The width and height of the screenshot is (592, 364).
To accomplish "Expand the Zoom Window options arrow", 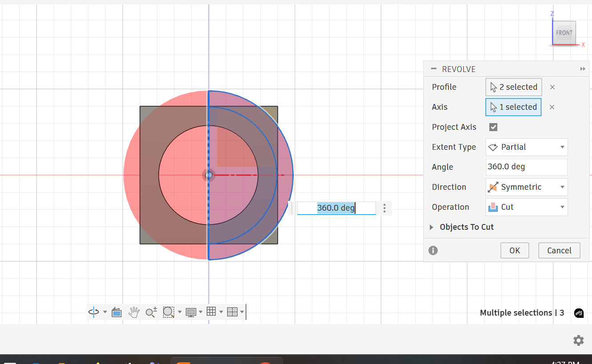I will 180,312.
